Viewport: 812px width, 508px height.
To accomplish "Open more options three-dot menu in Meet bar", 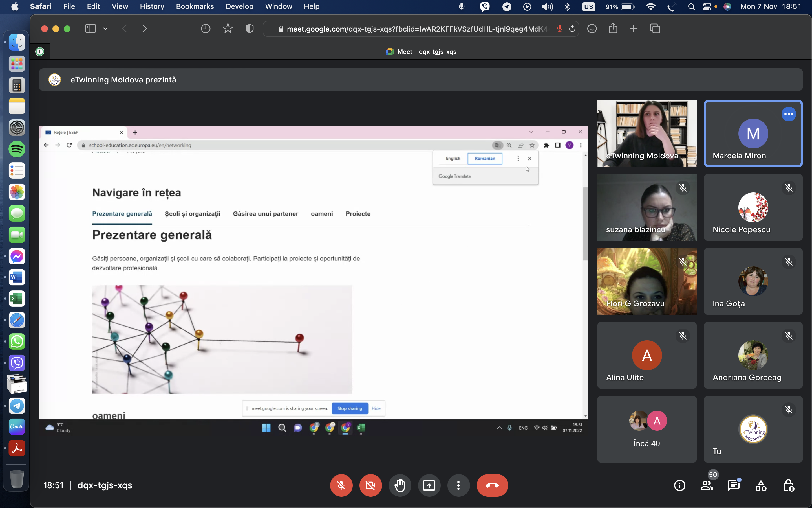I will click(x=458, y=485).
